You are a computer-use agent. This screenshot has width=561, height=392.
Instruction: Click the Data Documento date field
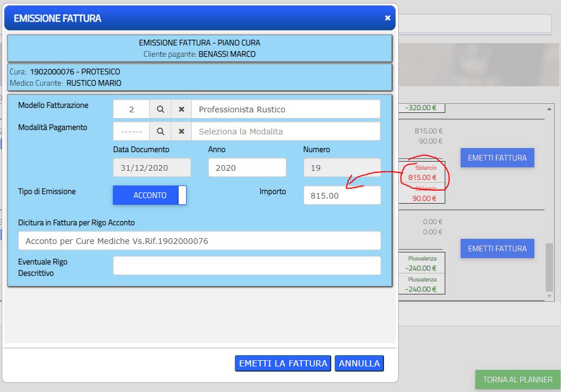[152, 168]
